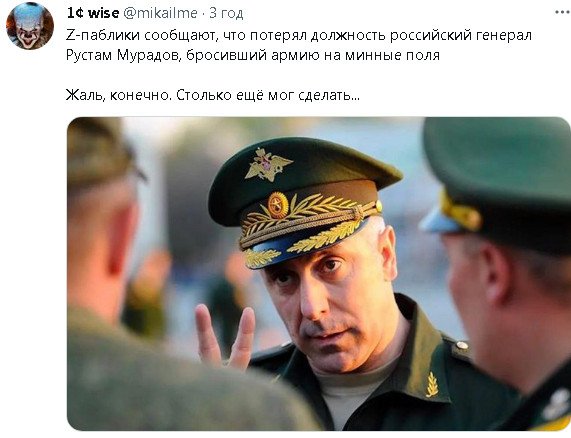The image size is (571, 438).
Task: Open the tweet via its 3 год timestamp
Action: pyautogui.click(x=226, y=13)
